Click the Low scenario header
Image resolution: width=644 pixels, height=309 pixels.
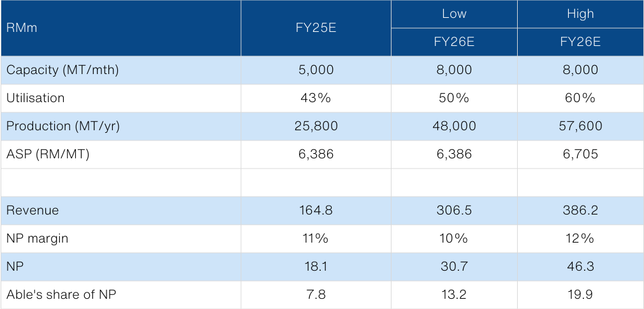453,14
